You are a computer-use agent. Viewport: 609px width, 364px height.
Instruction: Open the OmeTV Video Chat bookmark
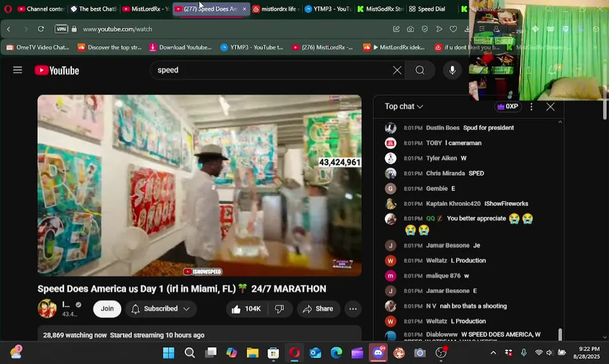pyautogui.click(x=37, y=48)
